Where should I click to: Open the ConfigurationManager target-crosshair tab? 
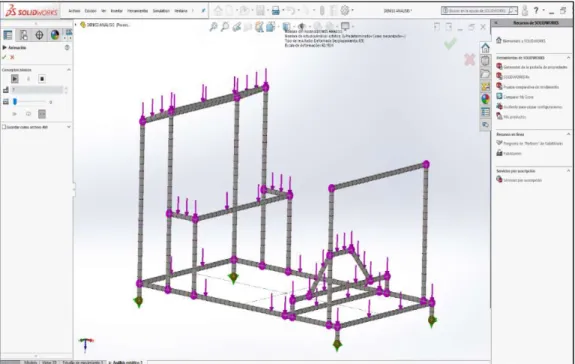click(x=39, y=35)
